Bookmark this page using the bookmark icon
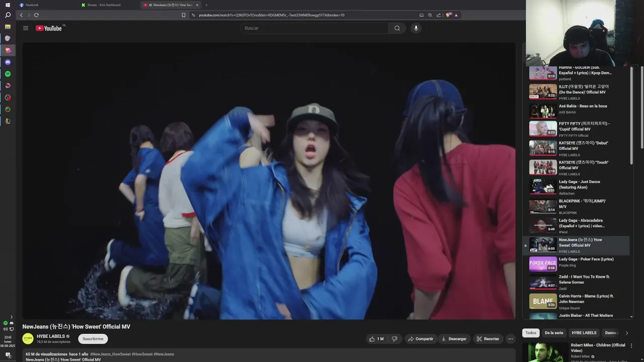Screen dimensions: 644x362 (x=184, y=15)
